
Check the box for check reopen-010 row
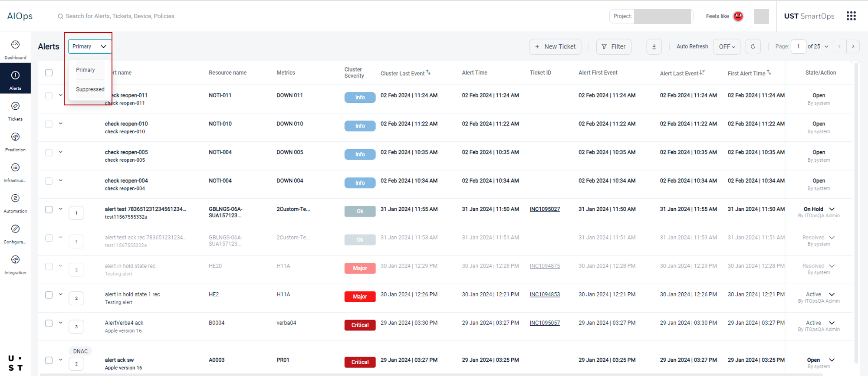pyautogui.click(x=49, y=124)
